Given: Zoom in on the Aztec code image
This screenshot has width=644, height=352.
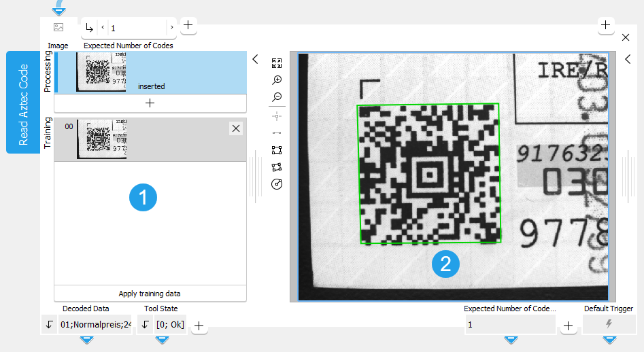Looking at the screenshot, I should [x=277, y=80].
